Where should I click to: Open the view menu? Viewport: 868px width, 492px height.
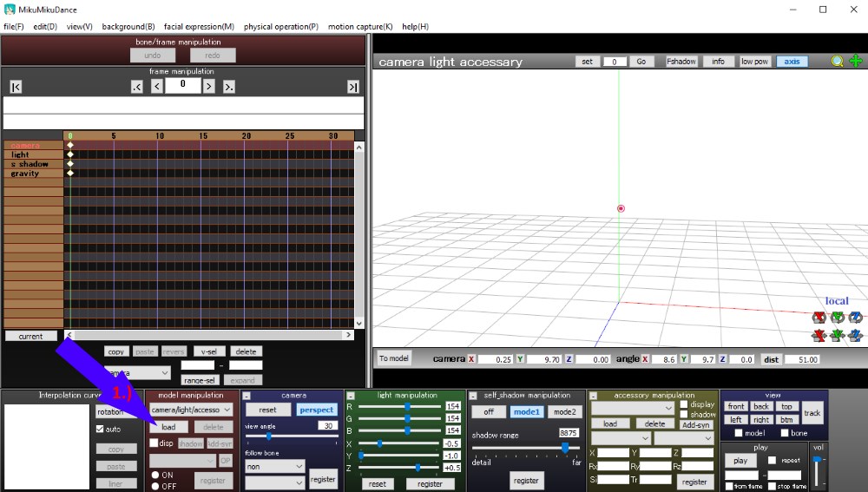tap(79, 27)
